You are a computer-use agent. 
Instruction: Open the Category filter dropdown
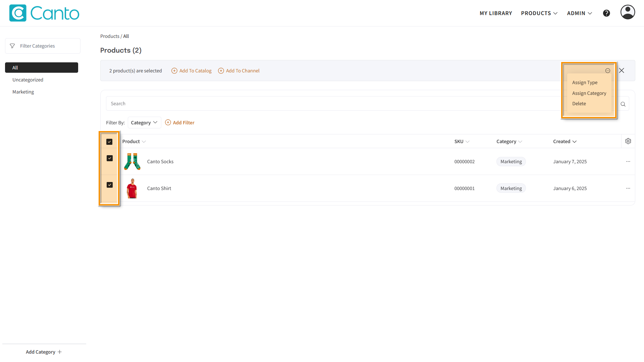coord(144,123)
